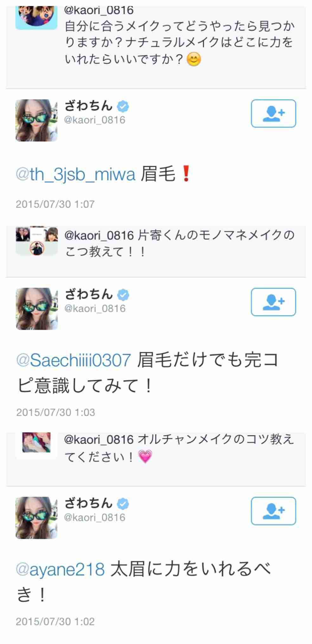Viewport: 312px width, 644px height.
Task: Tap the top quoted tweet's avatar
Action: pos(36,18)
